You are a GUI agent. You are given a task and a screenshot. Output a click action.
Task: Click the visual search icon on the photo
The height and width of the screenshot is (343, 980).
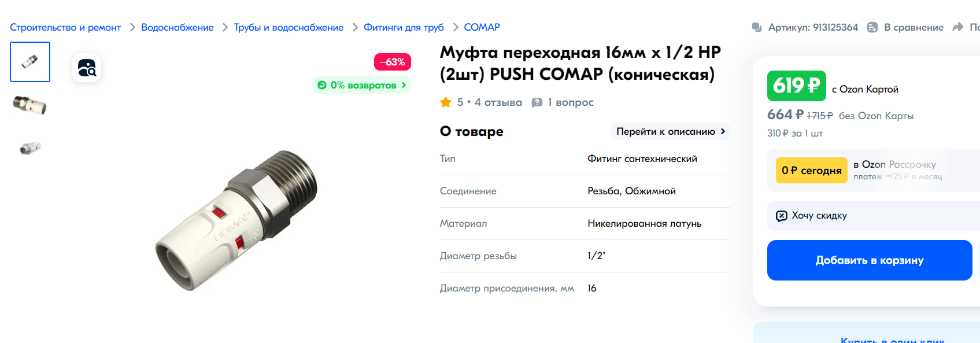(87, 68)
